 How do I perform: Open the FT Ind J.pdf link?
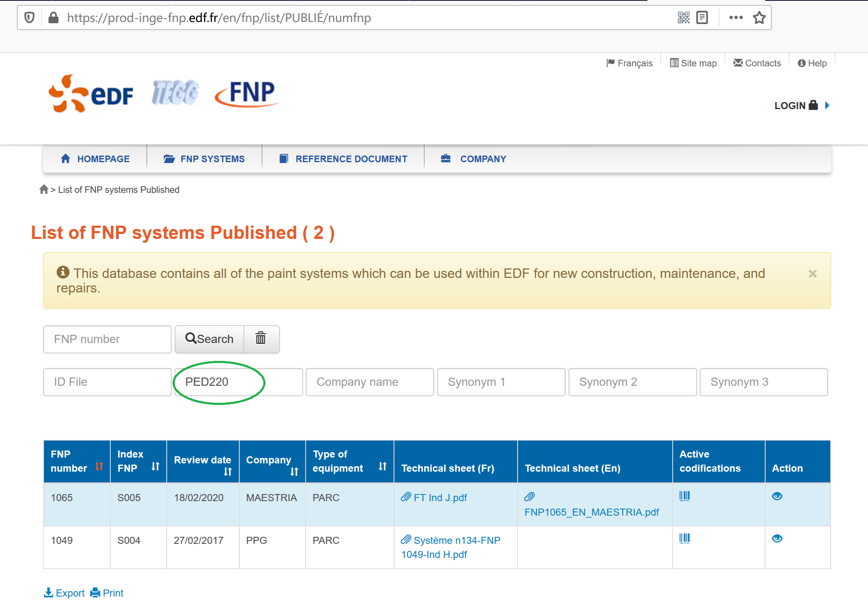(440, 497)
